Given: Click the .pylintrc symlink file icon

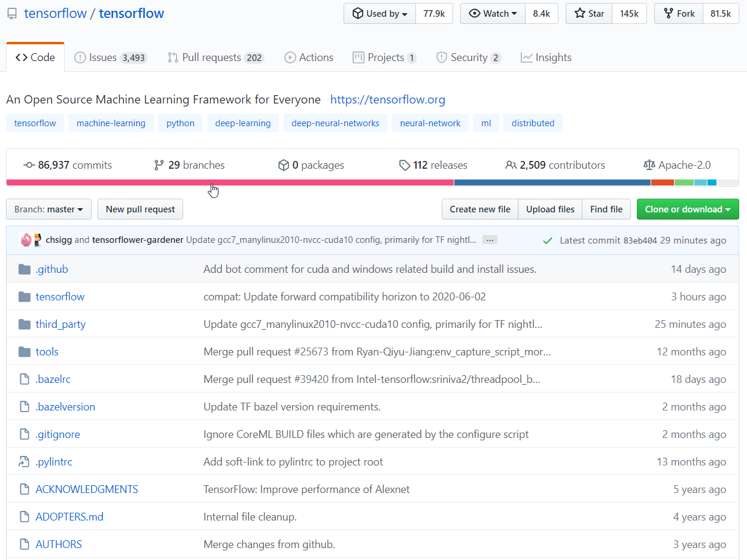Looking at the screenshot, I should 25,462.
